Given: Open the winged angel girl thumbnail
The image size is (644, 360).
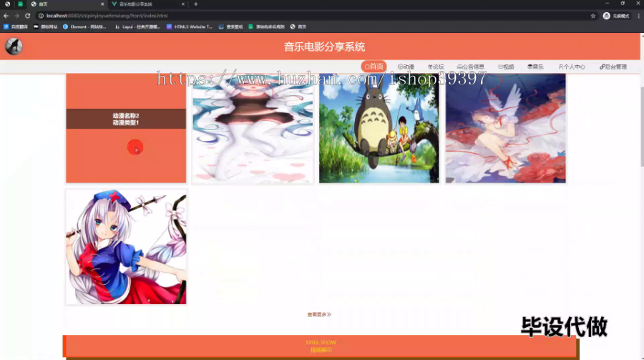Looking at the screenshot, I should 506,128.
